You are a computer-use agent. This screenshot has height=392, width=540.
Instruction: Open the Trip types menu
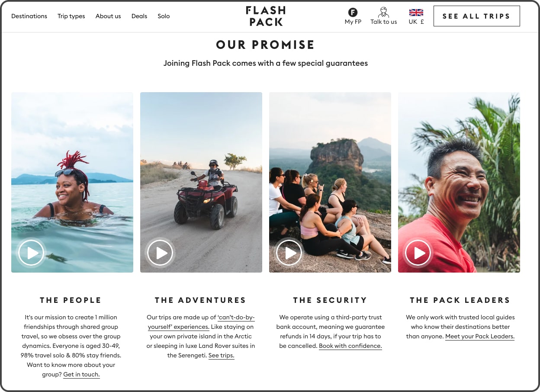tap(71, 16)
